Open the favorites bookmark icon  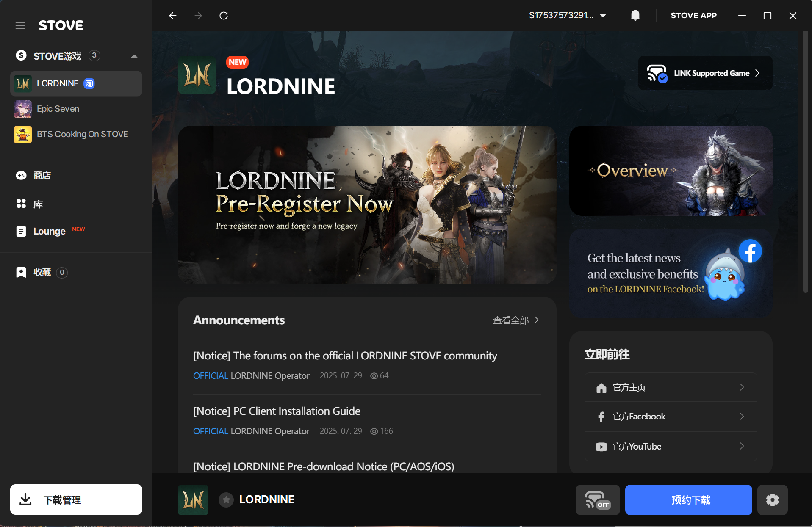click(x=21, y=272)
